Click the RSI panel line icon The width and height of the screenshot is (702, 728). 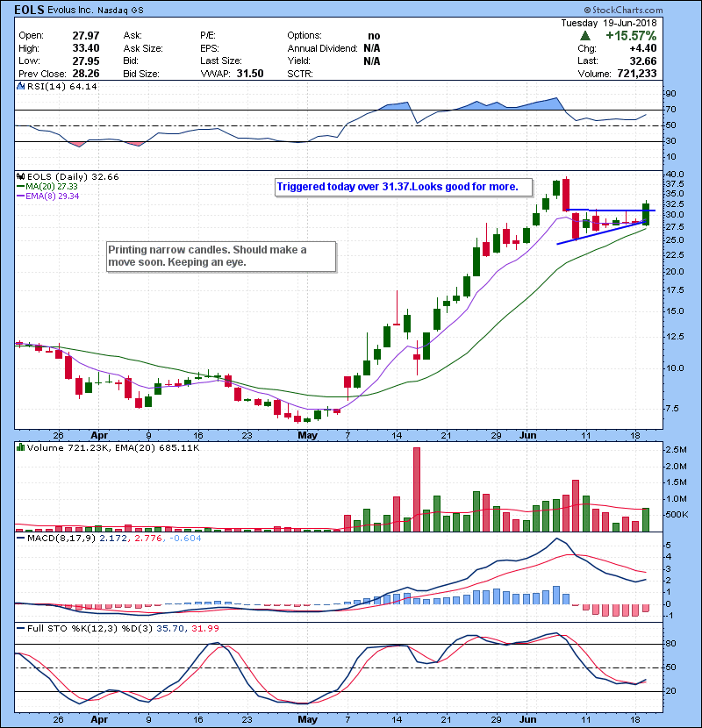pos(20,86)
